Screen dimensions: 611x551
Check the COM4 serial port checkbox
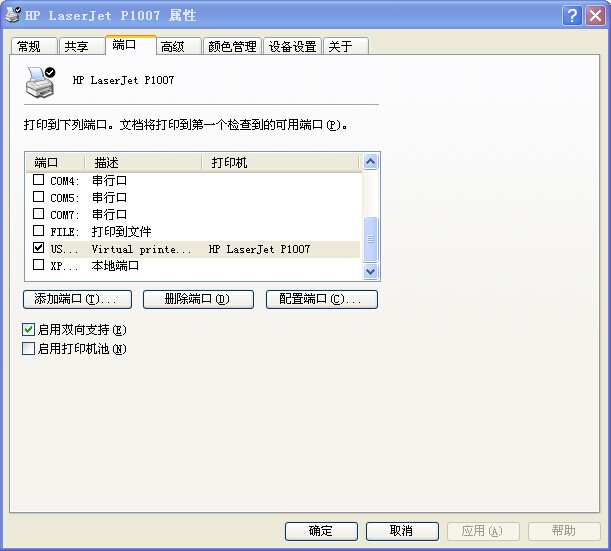tap(39, 180)
